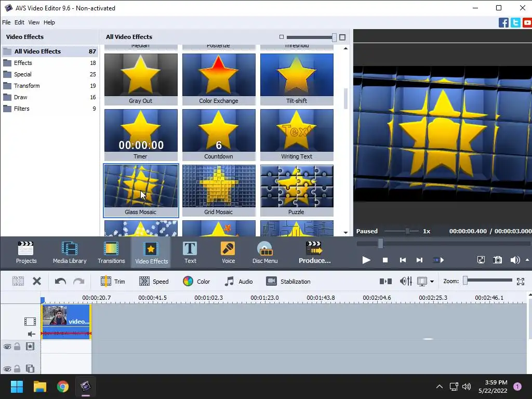This screenshot has height=399, width=532.
Task: Click the split clip icon in timeline toolbar
Action: point(18,281)
